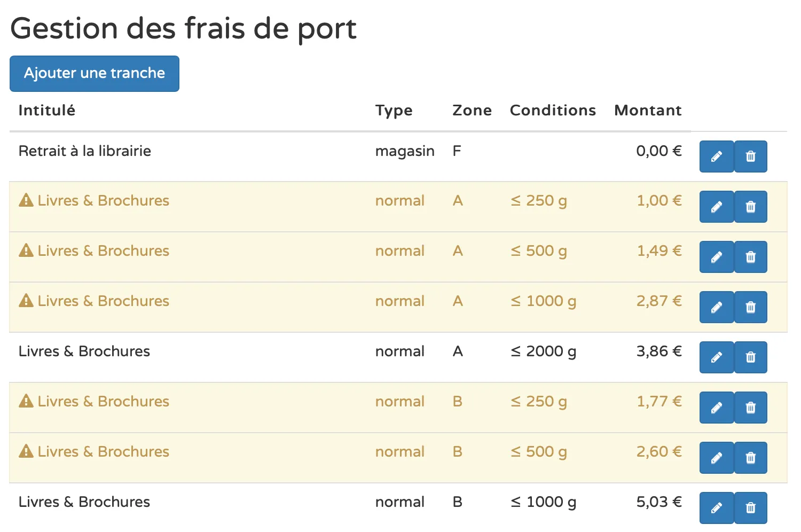This screenshot has height=532, width=801.
Task: Edit the zone B ≤ 250 g tranche
Action: coord(716,408)
